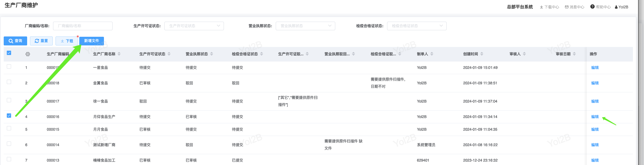The height and width of the screenshot is (165, 644).
Task: Click 金翼食品 name cell
Action: (x=101, y=83)
